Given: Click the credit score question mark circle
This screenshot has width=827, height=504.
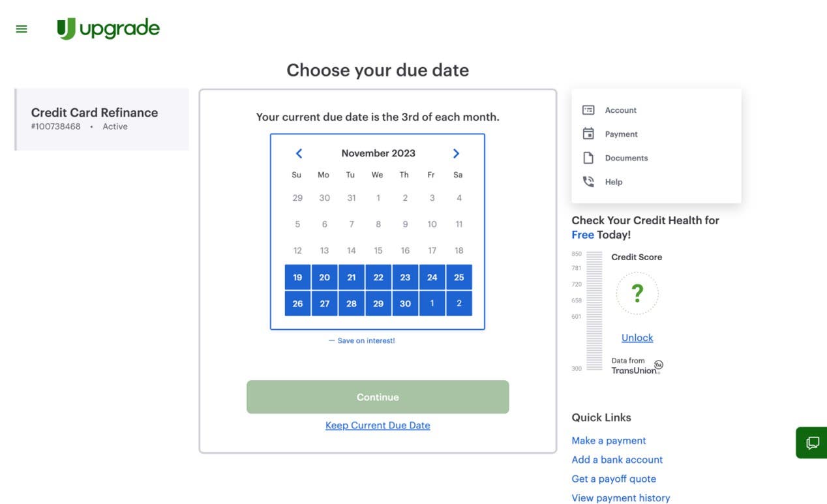Looking at the screenshot, I should pos(637,293).
